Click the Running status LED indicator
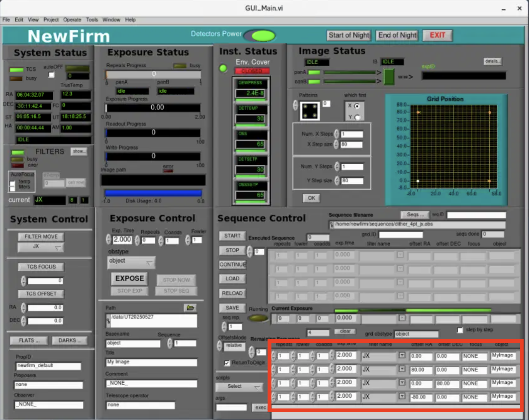529x420 pixels. coord(258,318)
